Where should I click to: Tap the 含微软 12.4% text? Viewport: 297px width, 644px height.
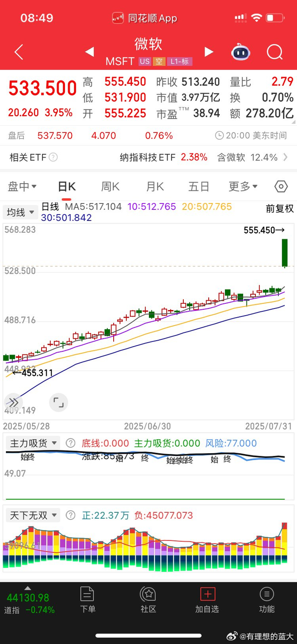pos(247,158)
